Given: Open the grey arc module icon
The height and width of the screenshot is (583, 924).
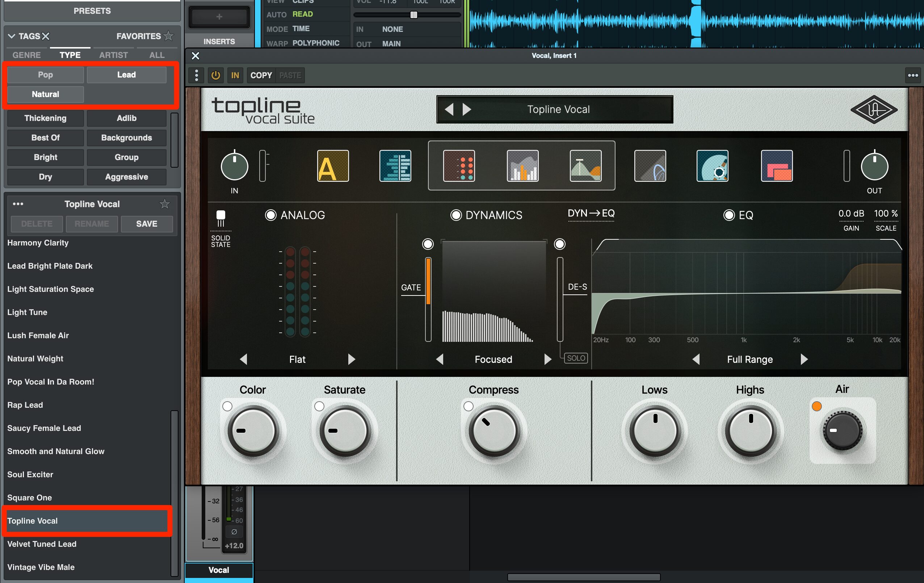Looking at the screenshot, I should coord(650,166).
